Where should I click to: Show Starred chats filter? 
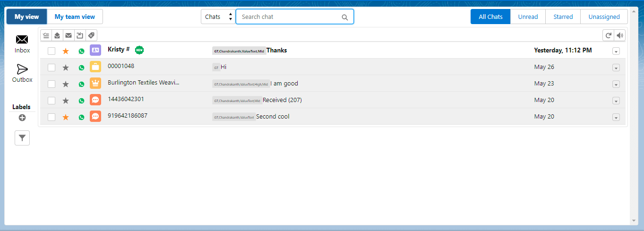(x=563, y=17)
